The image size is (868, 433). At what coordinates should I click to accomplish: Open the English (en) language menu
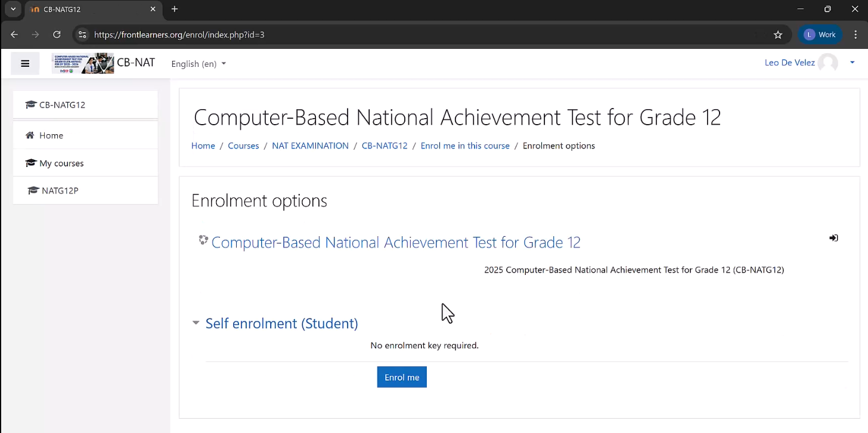pyautogui.click(x=198, y=64)
